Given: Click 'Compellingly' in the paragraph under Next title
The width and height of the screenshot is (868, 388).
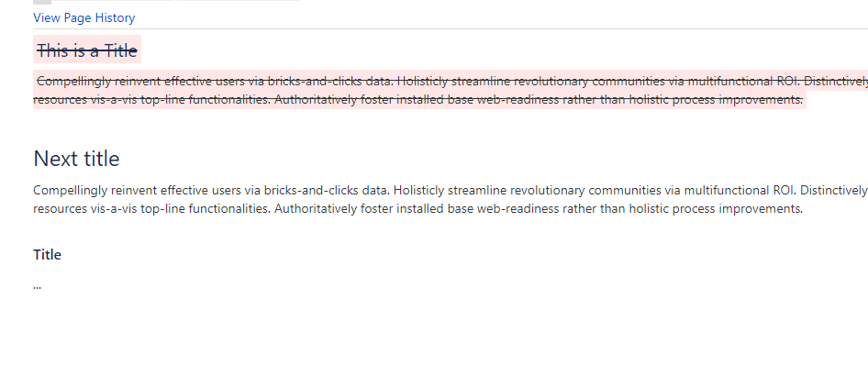Looking at the screenshot, I should point(71,191).
